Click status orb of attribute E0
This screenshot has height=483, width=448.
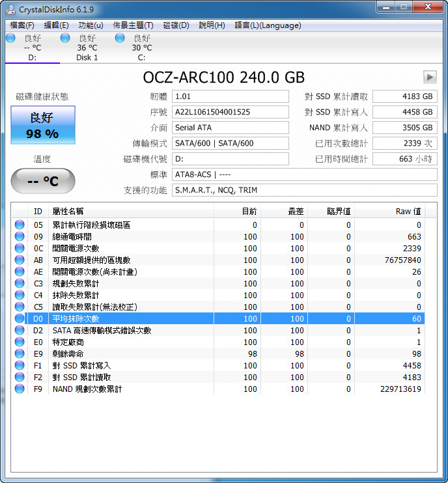(x=20, y=342)
